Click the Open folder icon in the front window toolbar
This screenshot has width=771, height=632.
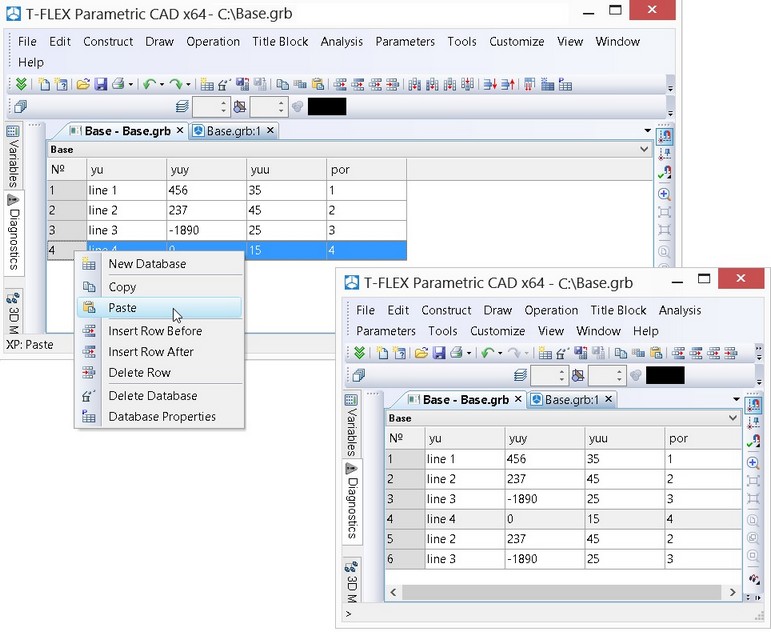(x=421, y=353)
